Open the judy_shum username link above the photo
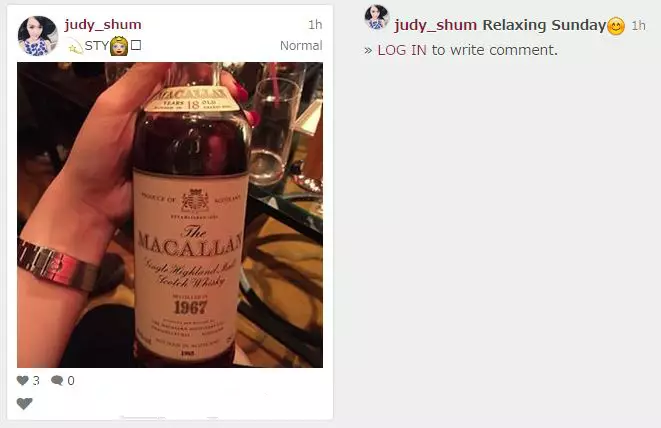The image size is (661, 428). pyautogui.click(x=103, y=24)
